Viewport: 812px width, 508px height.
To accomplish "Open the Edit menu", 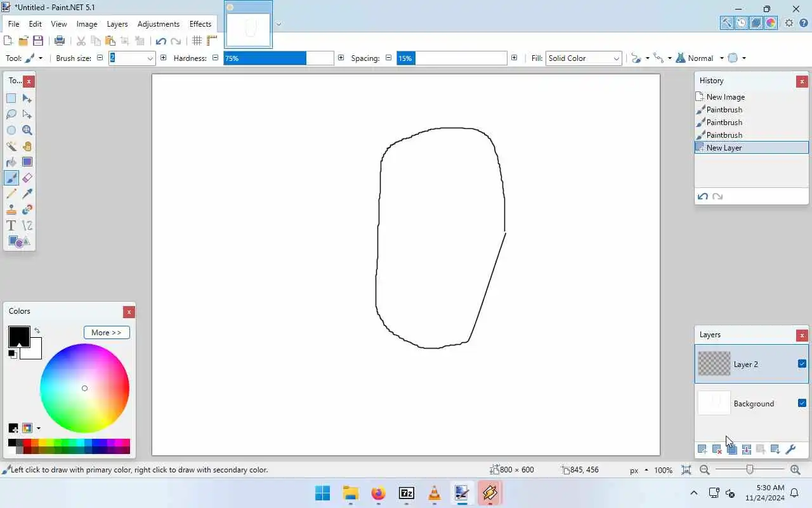I will click(x=35, y=24).
